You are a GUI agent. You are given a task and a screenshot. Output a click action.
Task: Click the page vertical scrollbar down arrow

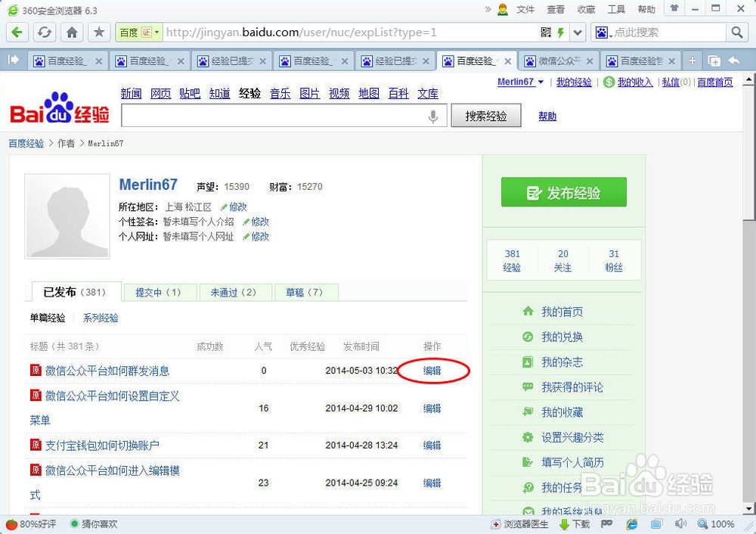click(x=748, y=508)
